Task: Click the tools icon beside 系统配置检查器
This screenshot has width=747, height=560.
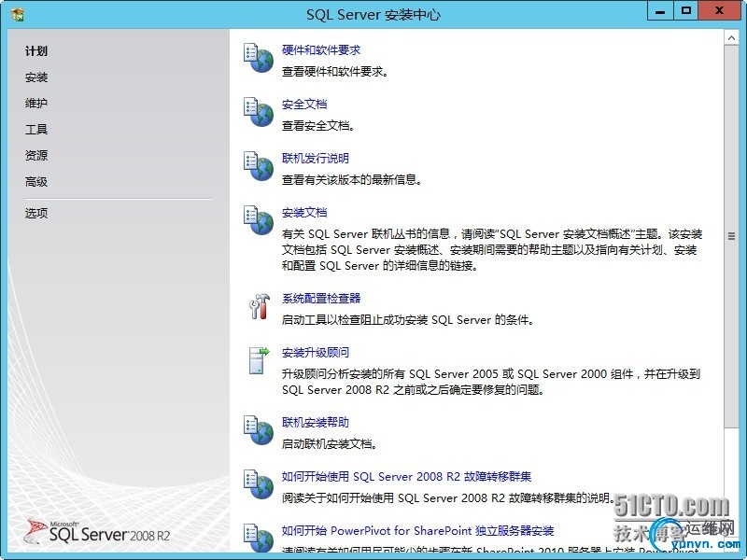Action: tap(260, 306)
